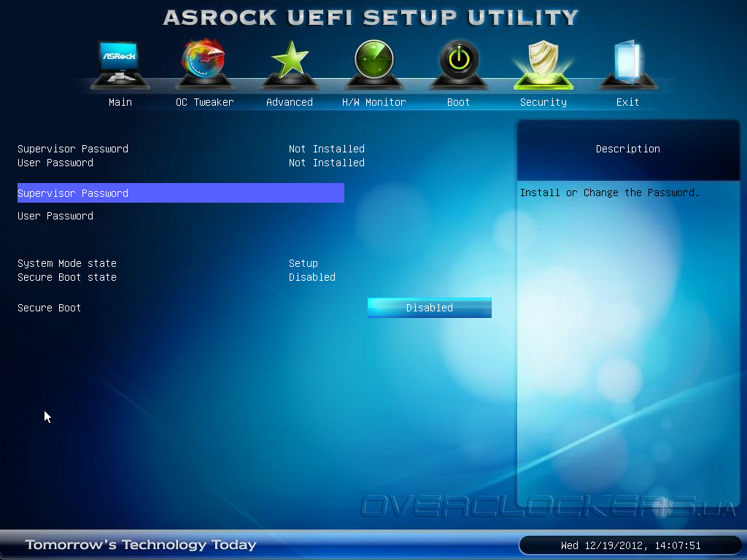Click the Secure Boot state Disabled value
Screen dimensions: 747x560
click(312, 277)
